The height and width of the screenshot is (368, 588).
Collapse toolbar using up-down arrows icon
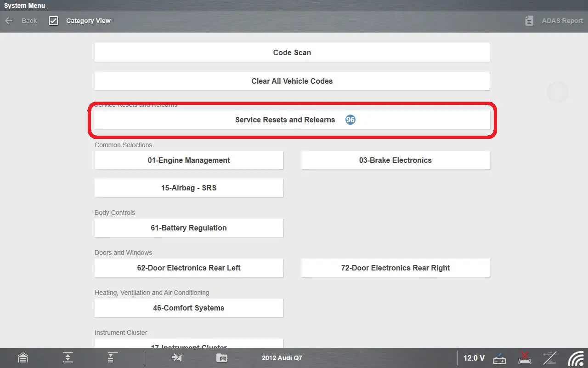click(x=68, y=358)
